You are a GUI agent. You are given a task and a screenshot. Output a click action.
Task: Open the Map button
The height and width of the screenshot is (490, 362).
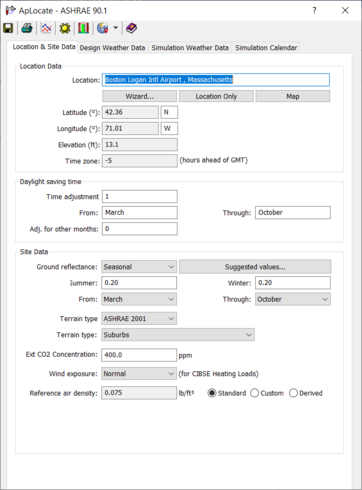click(293, 96)
